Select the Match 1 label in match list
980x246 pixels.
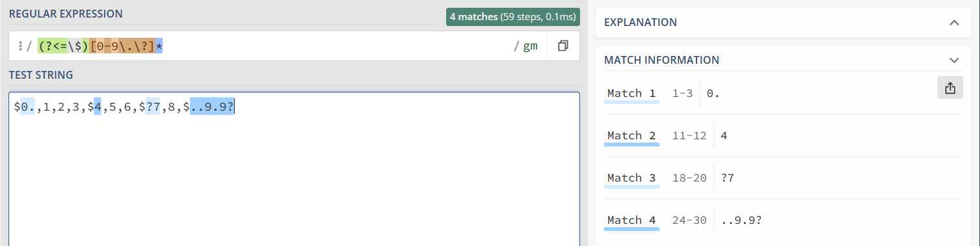631,93
